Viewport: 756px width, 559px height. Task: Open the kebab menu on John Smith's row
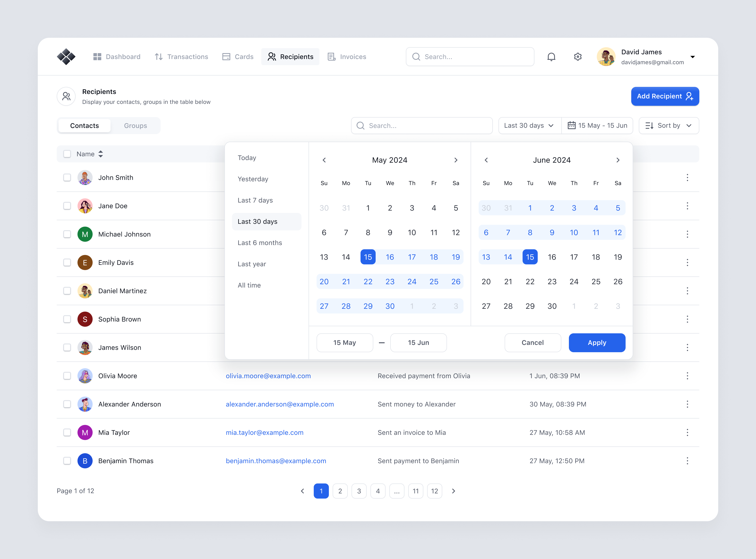pos(687,177)
